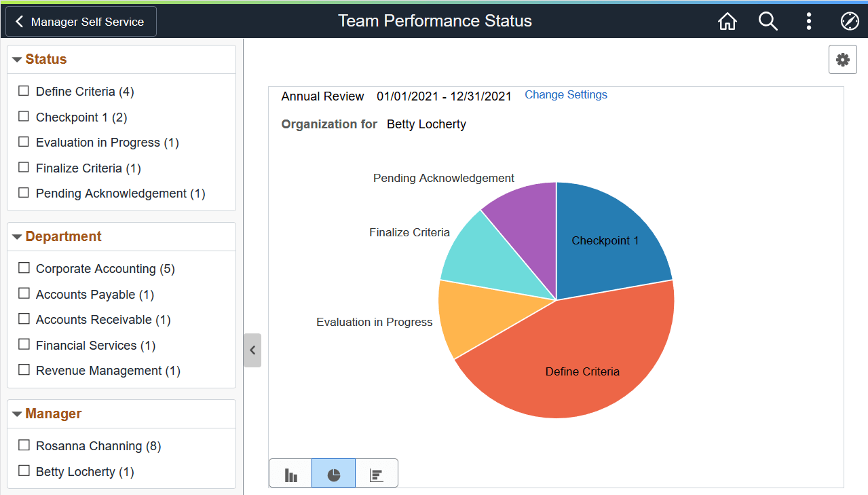The width and height of the screenshot is (868, 495).
Task: Open the Change Settings link
Action: [x=565, y=94]
